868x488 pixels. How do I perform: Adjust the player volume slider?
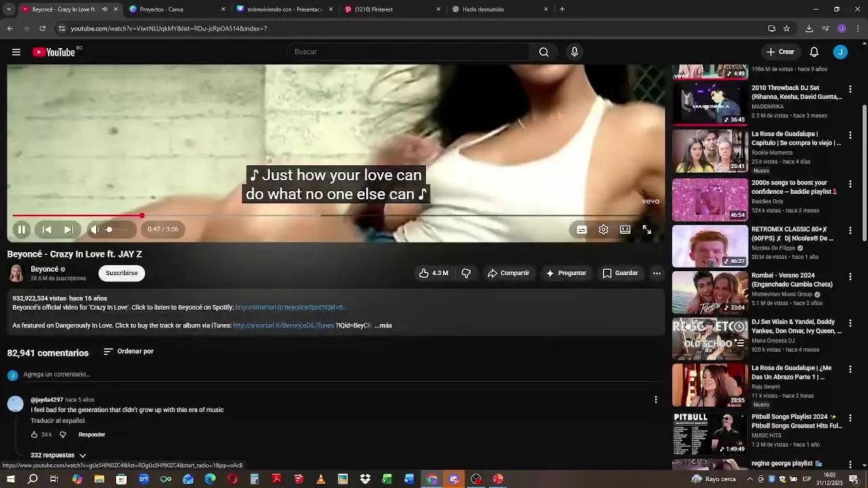click(x=118, y=230)
